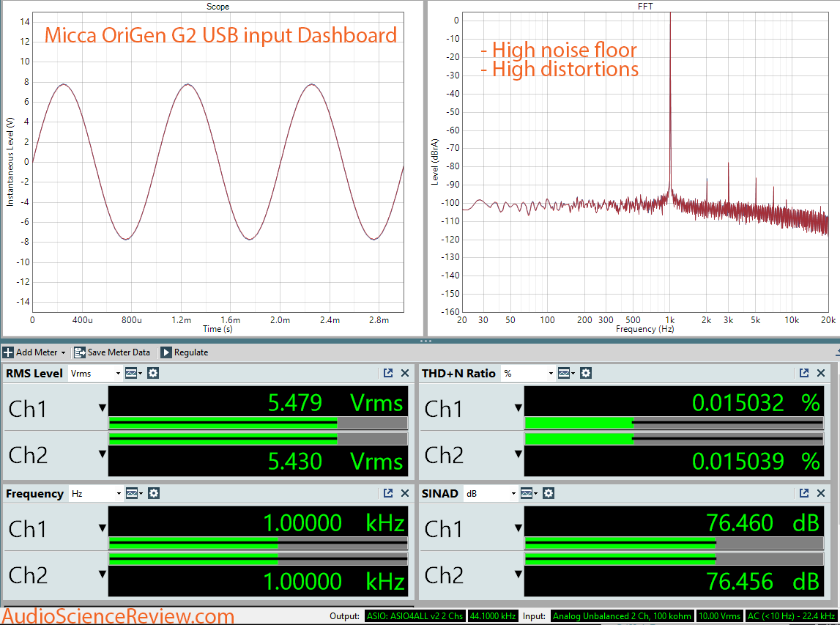Open THD+N Ratio settings gear
840x625 pixels.
586,373
